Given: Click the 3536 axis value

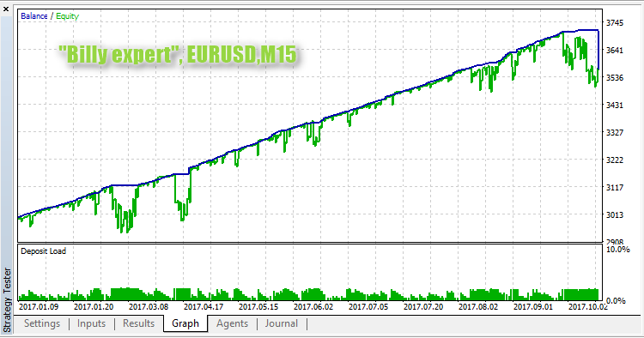Looking at the screenshot, I should 615,77.
